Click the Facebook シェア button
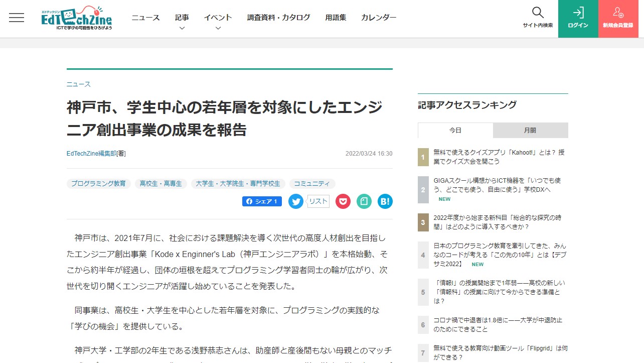Viewport: 644px width, 363px height. pos(262,201)
